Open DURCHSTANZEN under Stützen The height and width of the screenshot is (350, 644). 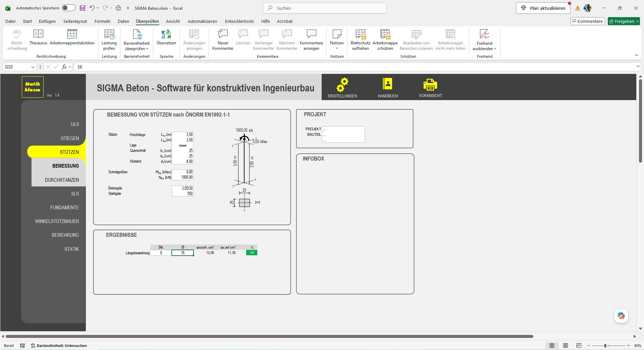coord(62,180)
